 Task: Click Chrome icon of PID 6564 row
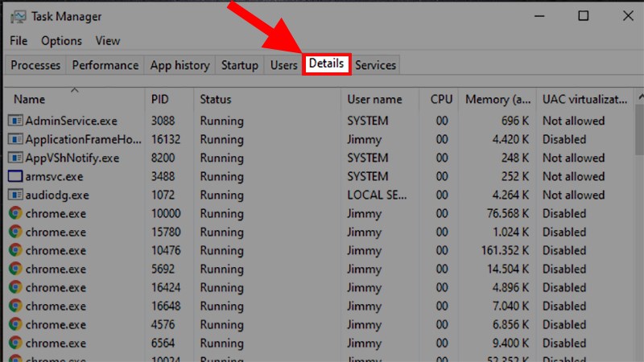pos(15,343)
